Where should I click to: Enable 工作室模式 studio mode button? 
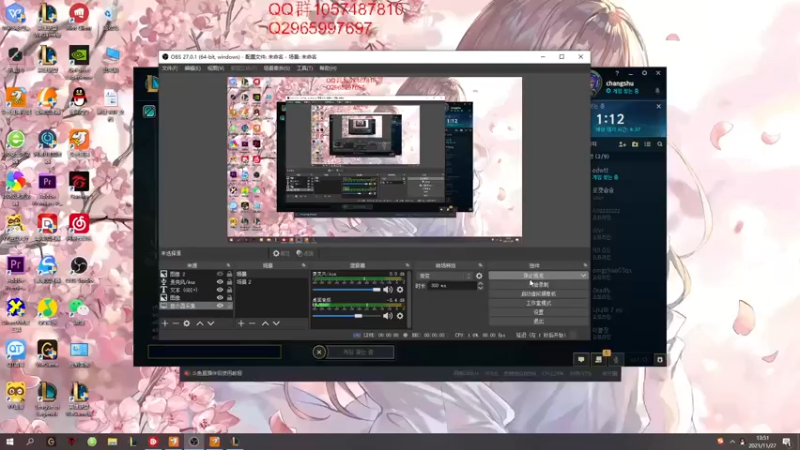pyautogui.click(x=538, y=303)
